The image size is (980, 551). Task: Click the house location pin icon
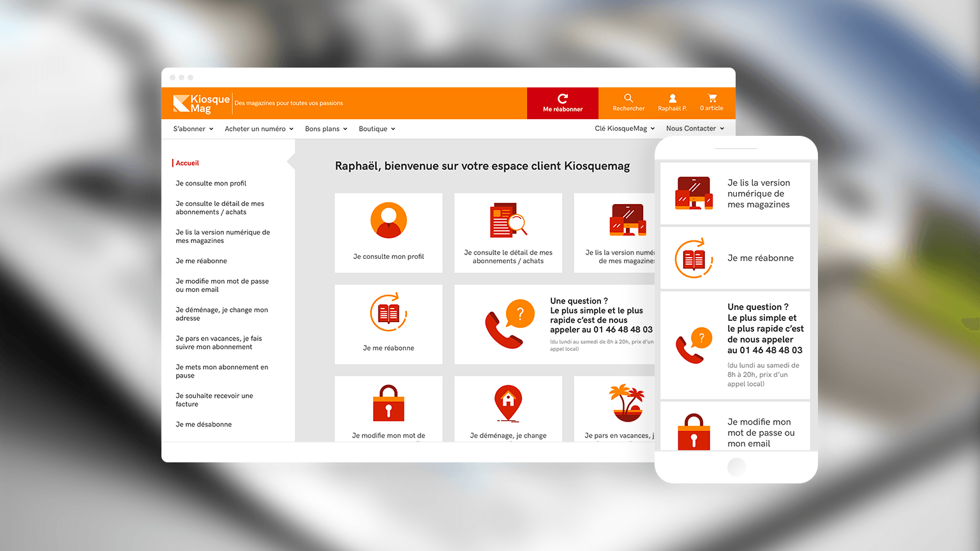(508, 403)
